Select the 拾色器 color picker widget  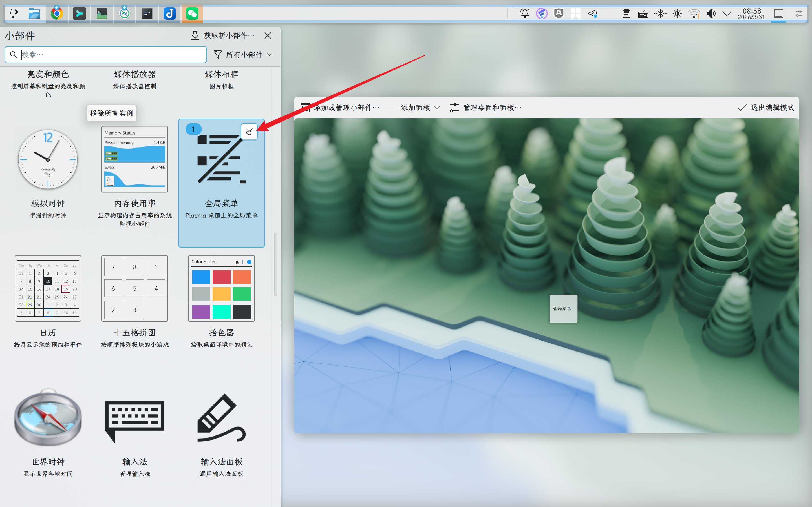[x=221, y=288]
